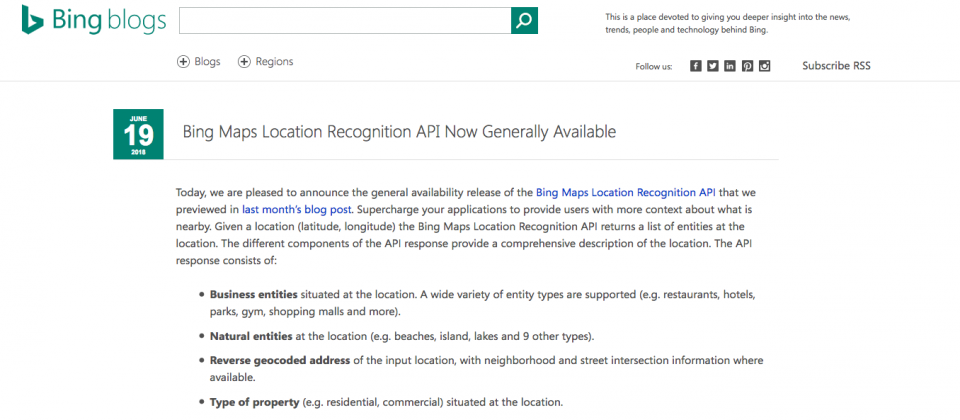Click the 'Reverse geocoded address' bold text
Viewport: 960px width, 420px height.
pyautogui.click(x=280, y=361)
